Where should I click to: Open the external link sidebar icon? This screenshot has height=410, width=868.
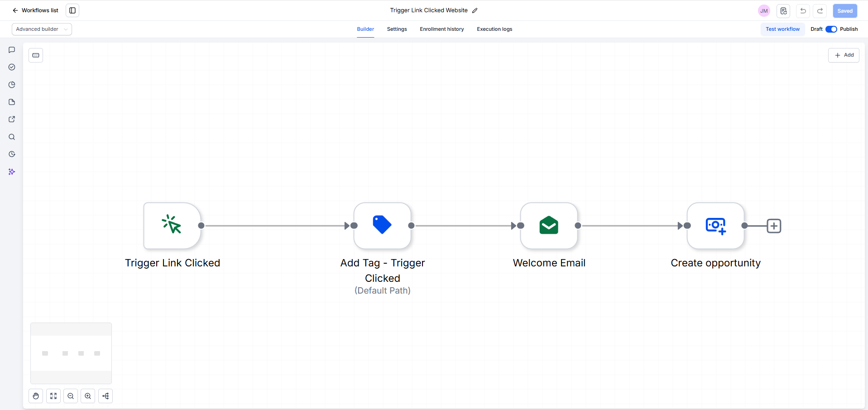point(12,119)
